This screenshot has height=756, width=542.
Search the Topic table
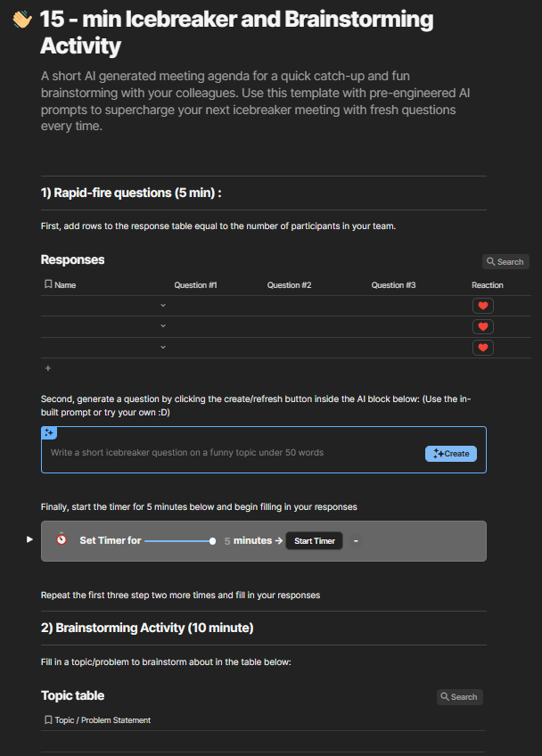point(459,697)
